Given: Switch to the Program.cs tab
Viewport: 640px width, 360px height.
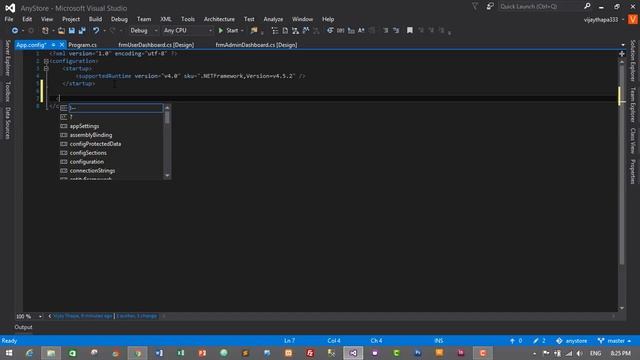Looking at the screenshot, I should pyautogui.click(x=82, y=45).
